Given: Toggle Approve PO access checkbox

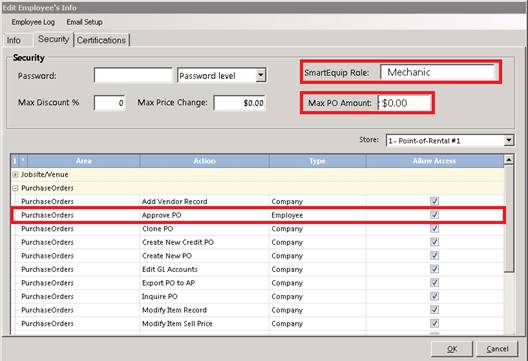Looking at the screenshot, I should pos(434,215).
